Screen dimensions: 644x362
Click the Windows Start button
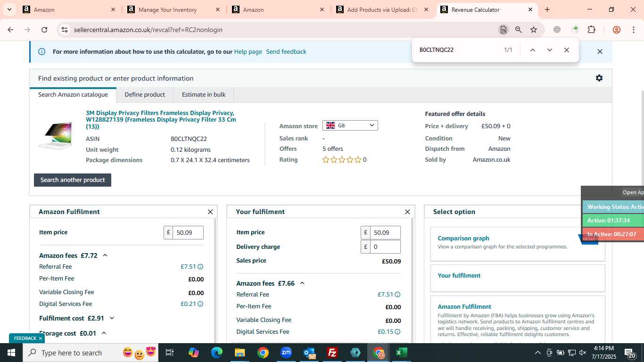(11, 353)
